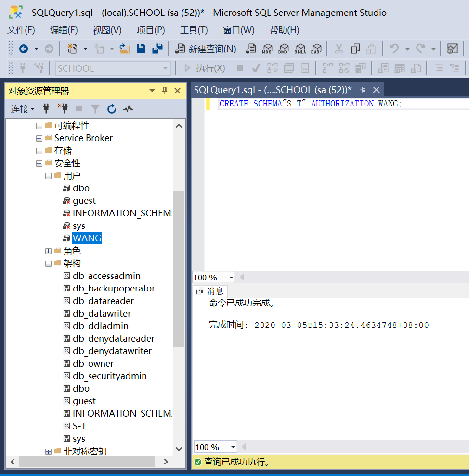Click the filter funnel icon
The height and width of the screenshot is (476, 469).
pyautogui.click(x=95, y=108)
